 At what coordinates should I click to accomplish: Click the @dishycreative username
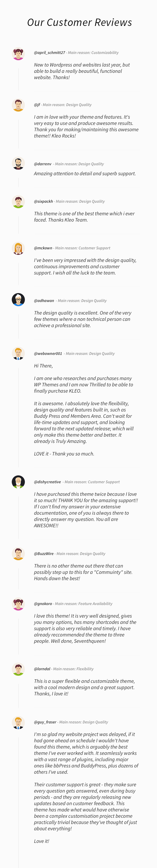(47, 482)
